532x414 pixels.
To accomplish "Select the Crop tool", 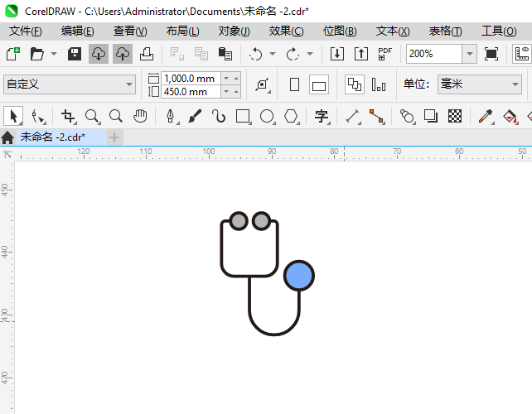I will tap(68, 116).
